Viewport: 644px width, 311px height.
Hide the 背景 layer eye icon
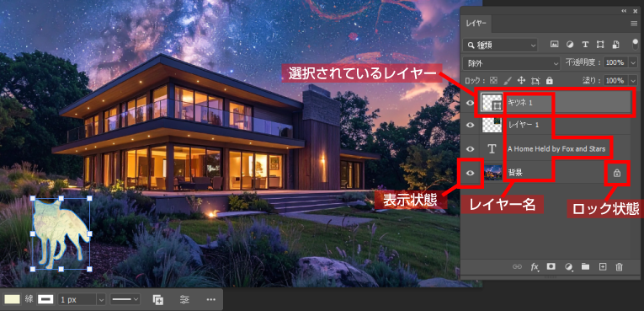pos(471,173)
